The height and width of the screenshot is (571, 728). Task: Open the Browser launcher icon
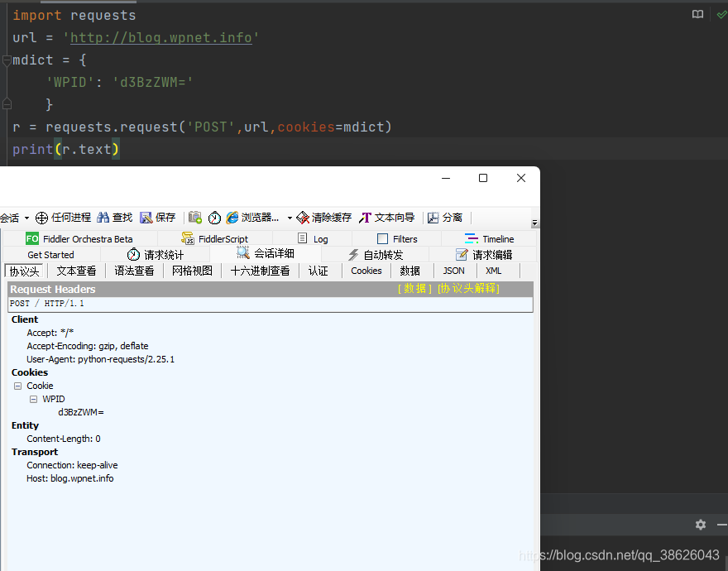[232, 218]
